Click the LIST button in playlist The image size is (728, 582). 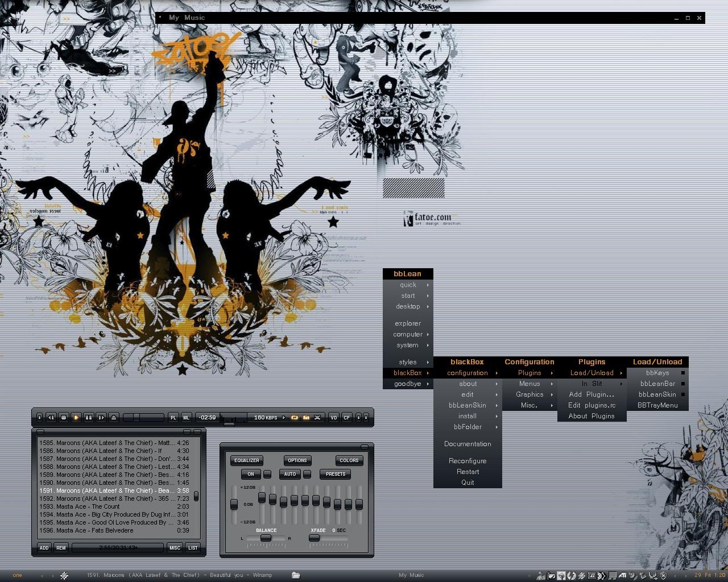coord(193,548)
